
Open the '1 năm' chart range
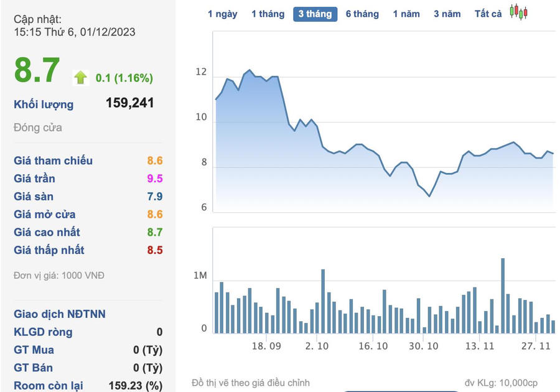click(x=406, y=14)
